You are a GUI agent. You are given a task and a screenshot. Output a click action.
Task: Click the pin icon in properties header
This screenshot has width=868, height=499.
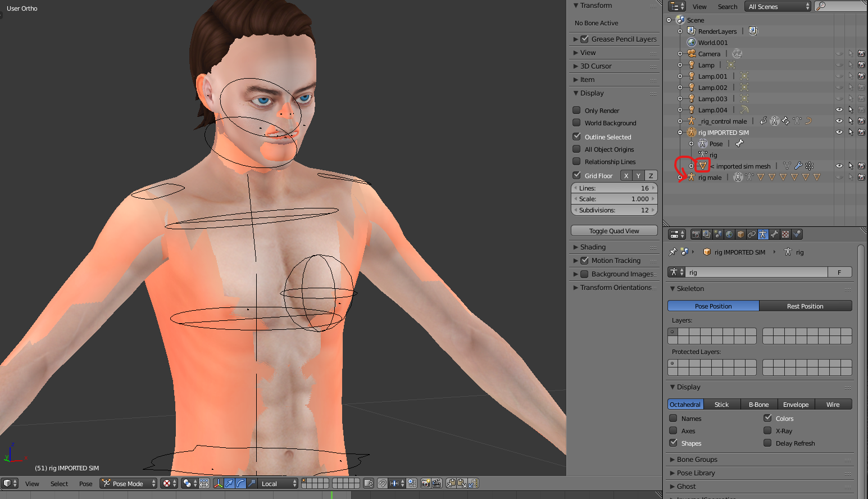673,252
